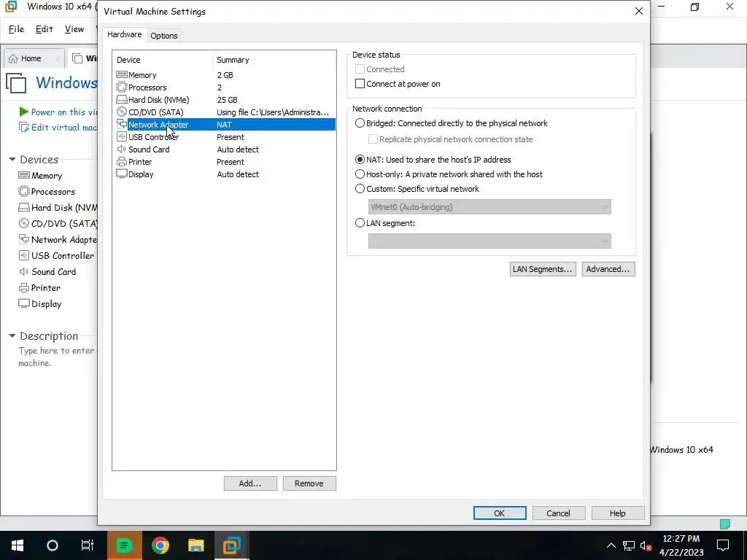Viewport: 747px width, 560px height.
Task: Select the Sound Card icon in the dialog list
Action: [122, 149]
